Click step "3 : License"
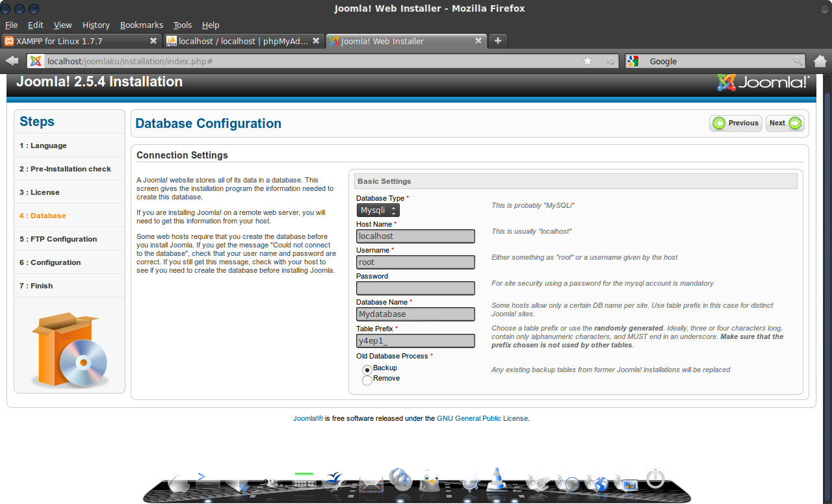The image size is (832, 504). pos(40,192)
